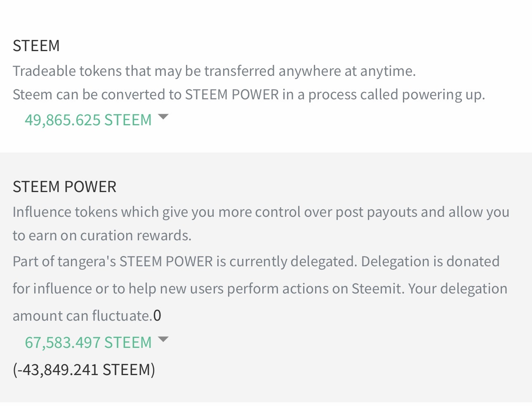The width and height of the screenshot is (532, 406).
Task: Click the 'Tradeable tokens' description line
Action: tap(214, 71)
